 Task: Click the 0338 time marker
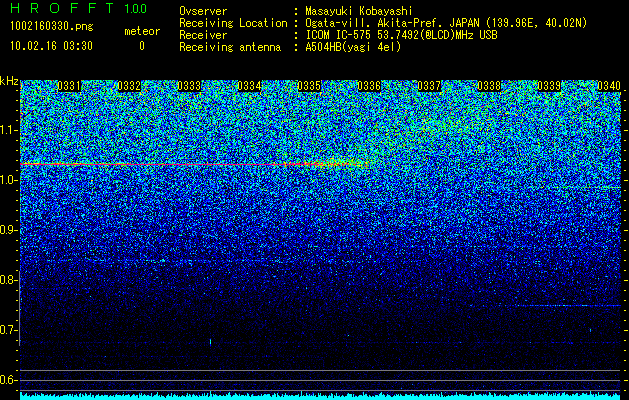pyautogui.click(x=489, y=86)
